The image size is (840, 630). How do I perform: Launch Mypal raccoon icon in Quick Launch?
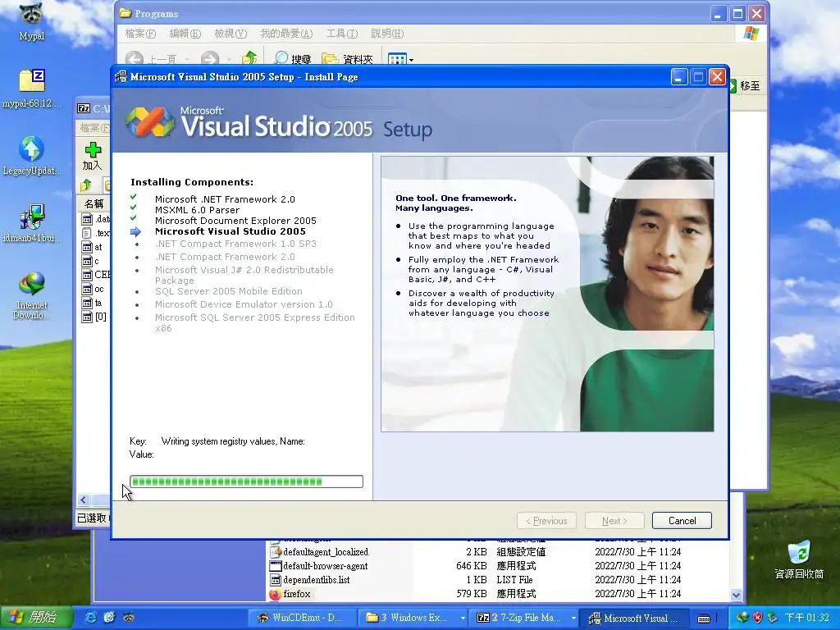click(129, 618)
